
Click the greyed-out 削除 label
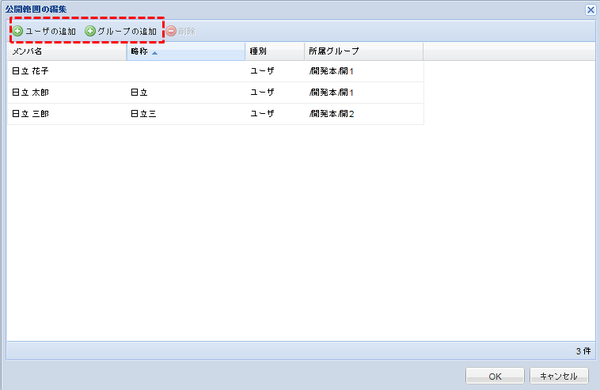187,31
